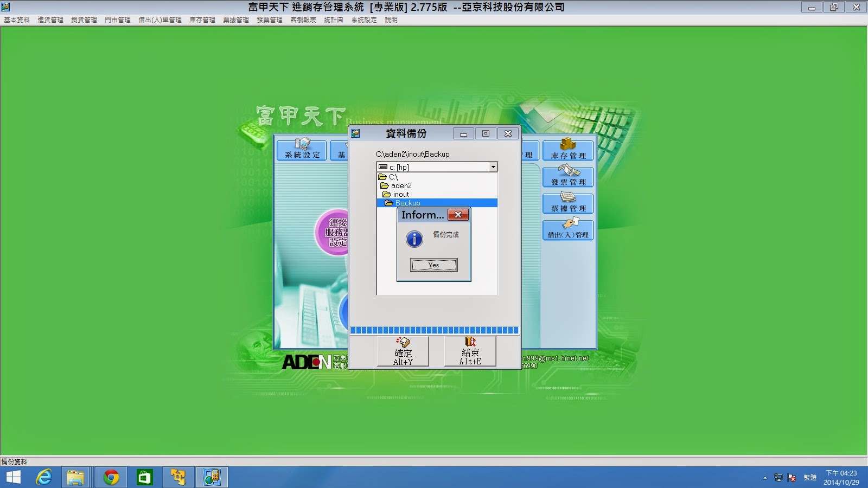The image size is (868, 488).
Task: Open the 銷貨管理 menu
Action: (x=84, y=20)
